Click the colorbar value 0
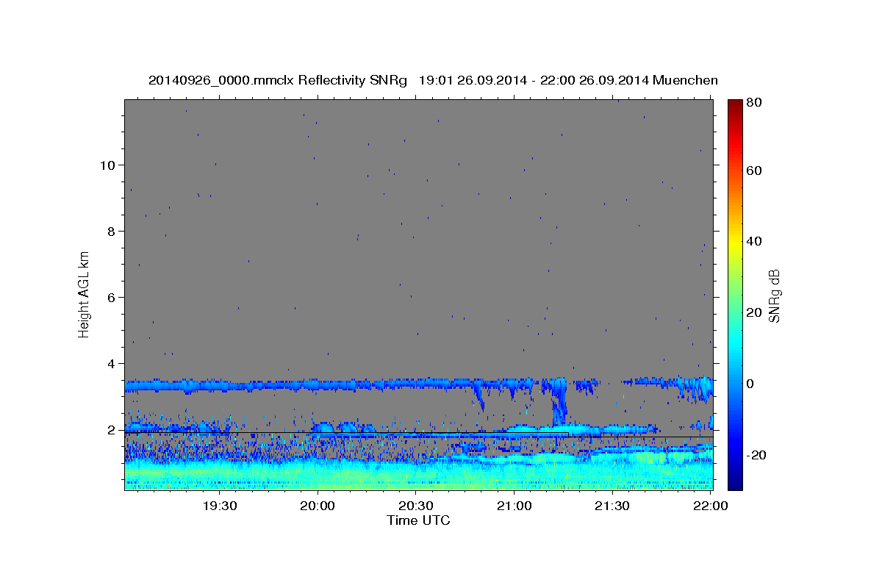This screenshot has width=882, height=588. tap(752, 384)
